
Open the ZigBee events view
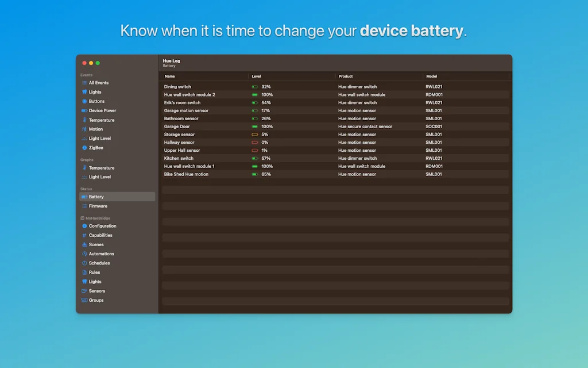point(96,147)
